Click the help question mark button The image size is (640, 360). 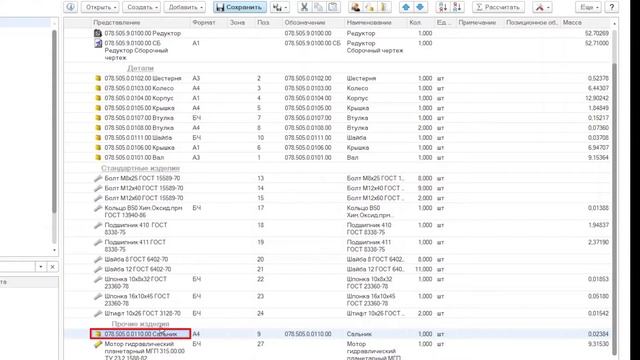point(611,7)
